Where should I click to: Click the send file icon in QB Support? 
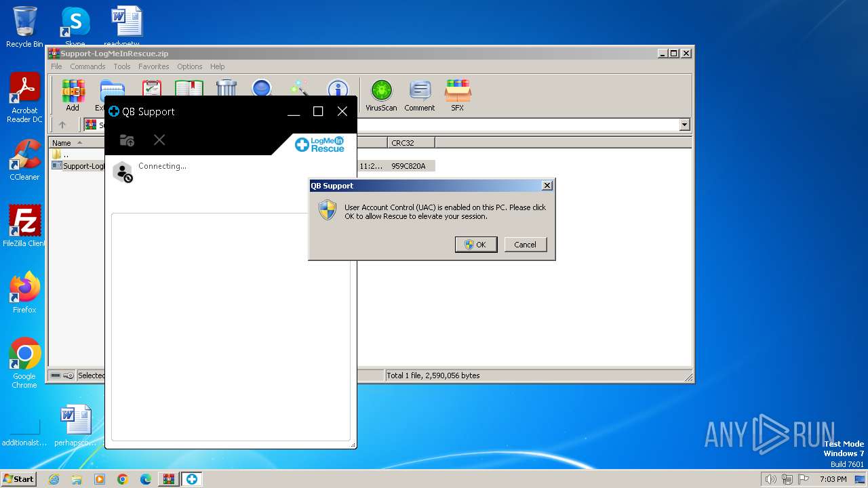(127, 140)
